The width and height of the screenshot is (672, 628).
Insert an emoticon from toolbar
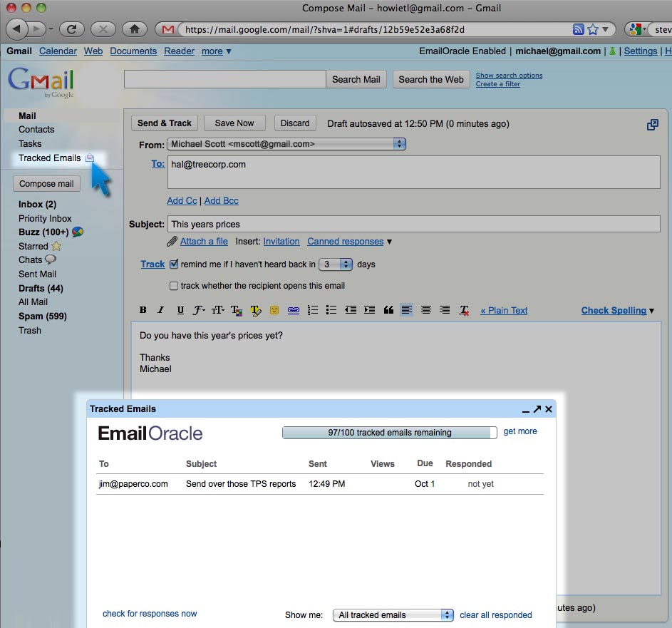(274, 310)
